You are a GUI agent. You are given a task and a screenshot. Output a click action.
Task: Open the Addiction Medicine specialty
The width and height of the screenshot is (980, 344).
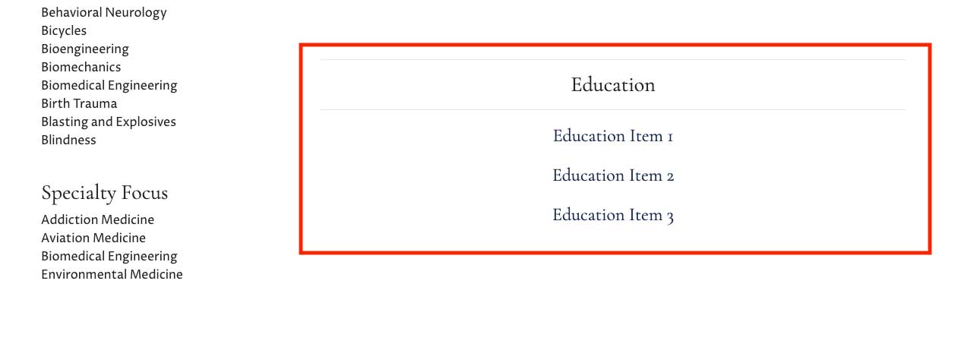tap(97, 220)
